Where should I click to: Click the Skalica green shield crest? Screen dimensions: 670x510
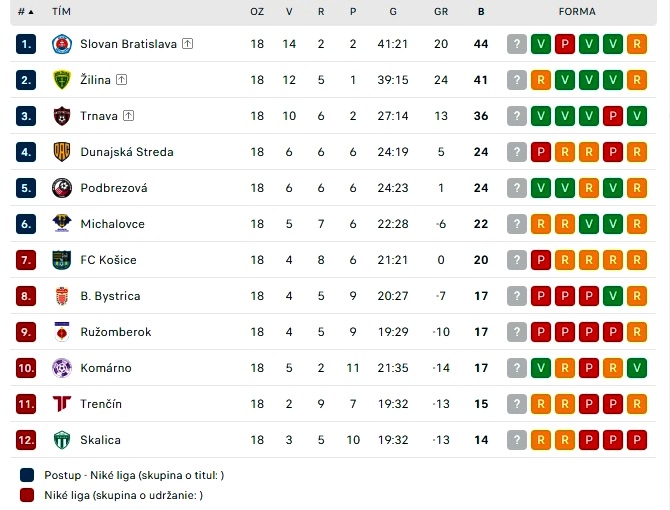[x=62, y=440]
